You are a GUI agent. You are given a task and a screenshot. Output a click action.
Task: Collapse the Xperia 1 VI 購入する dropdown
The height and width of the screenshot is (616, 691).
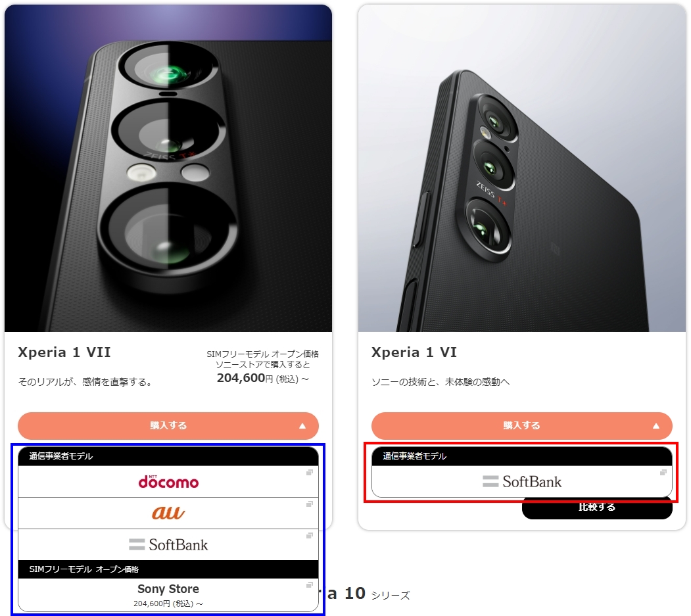(x=522, y=425)
